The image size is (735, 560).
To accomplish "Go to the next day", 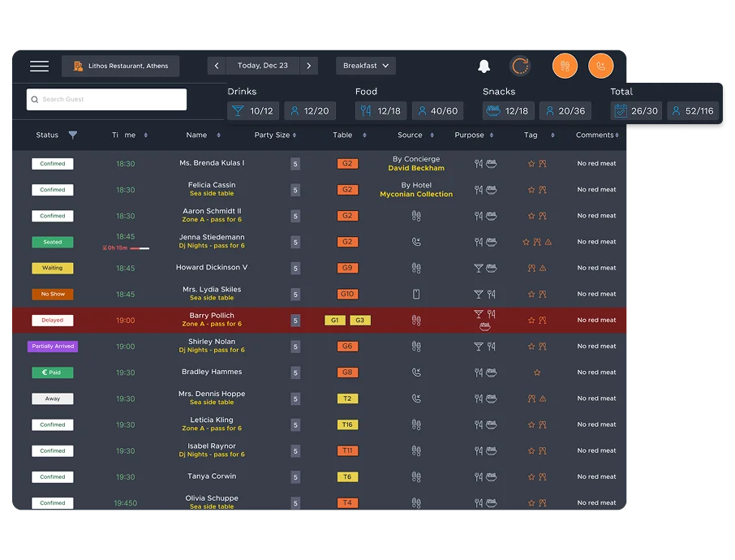I will pos(309,66).
